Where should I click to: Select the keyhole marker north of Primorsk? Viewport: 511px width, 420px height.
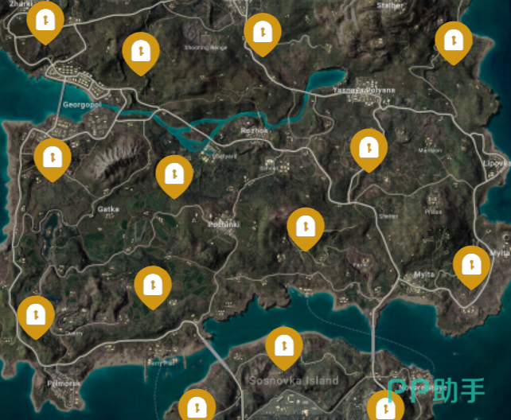[x=36, y=315]
